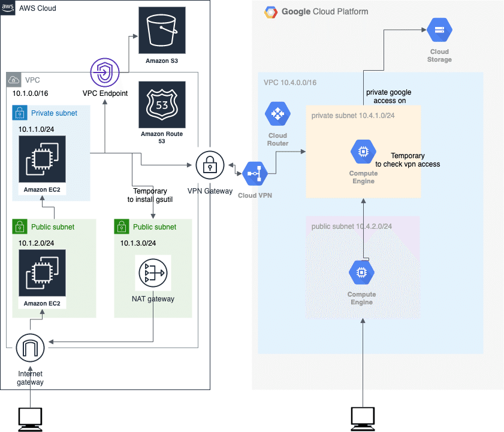Click the Cloud Storage icon
The width and height of the screenshot is (504, 432).
tap(439, 30)
